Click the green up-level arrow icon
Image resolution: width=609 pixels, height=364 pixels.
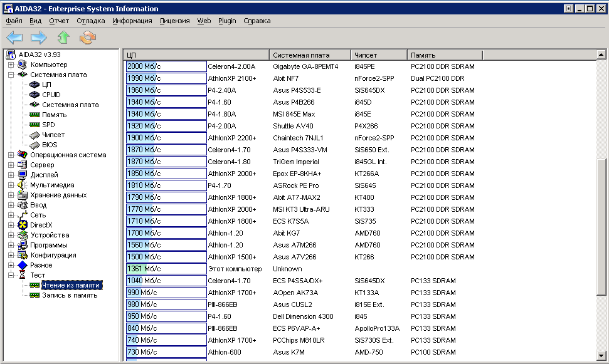[x=63, y=38]
